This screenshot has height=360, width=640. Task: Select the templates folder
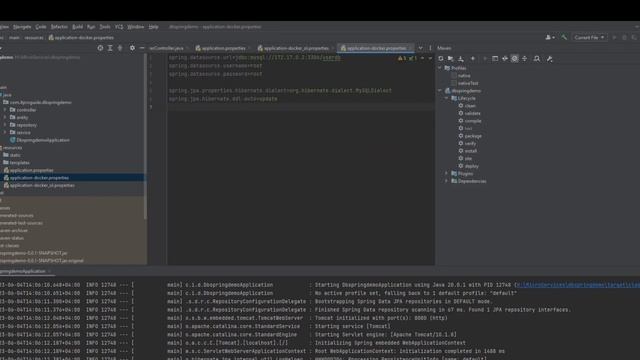(x=17, y=162)
